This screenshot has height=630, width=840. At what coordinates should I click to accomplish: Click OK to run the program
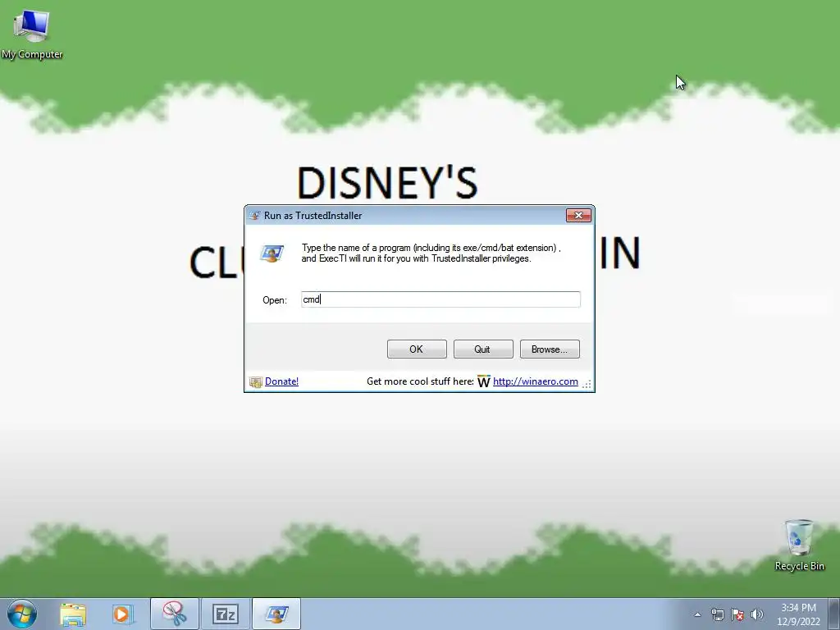click(x=417, y=349)
